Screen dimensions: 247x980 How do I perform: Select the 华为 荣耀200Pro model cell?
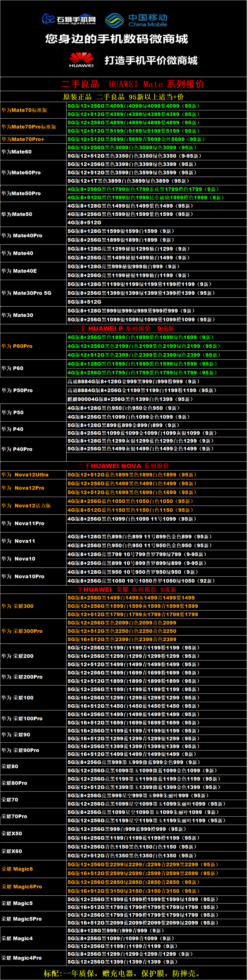(x=33, y=677)
